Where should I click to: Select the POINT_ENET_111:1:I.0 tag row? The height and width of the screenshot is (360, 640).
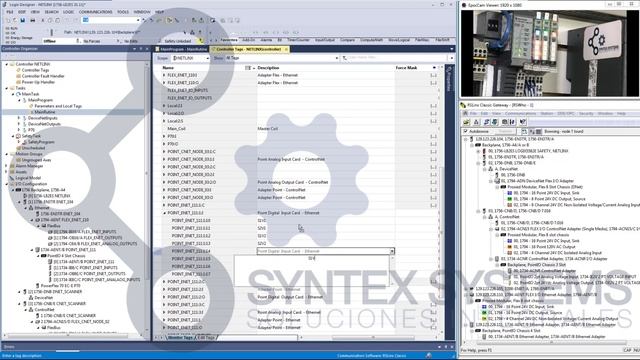(x=191, y=221)
